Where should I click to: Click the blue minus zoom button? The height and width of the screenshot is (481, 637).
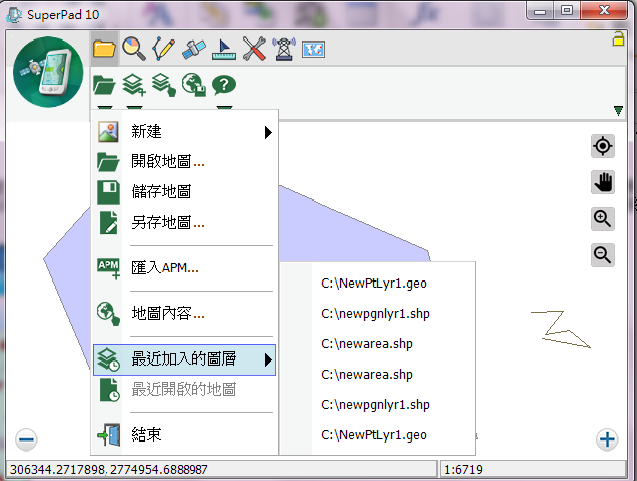tap(26, 440)
